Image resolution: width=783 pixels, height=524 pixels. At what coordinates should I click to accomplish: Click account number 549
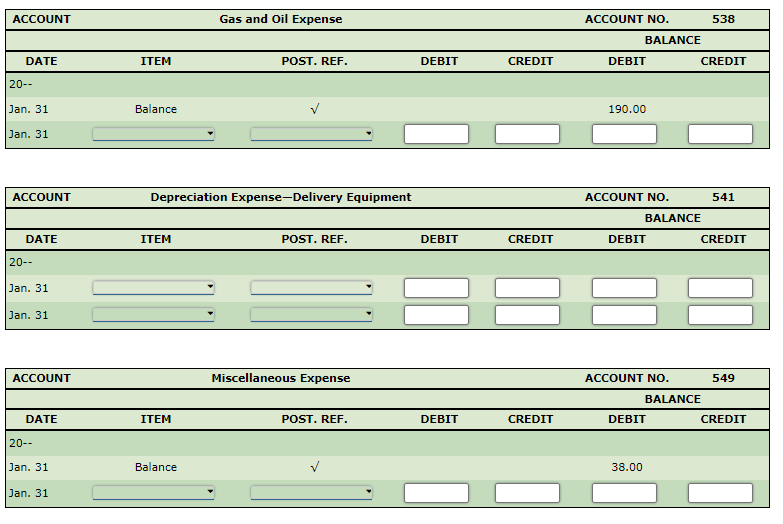724,378
